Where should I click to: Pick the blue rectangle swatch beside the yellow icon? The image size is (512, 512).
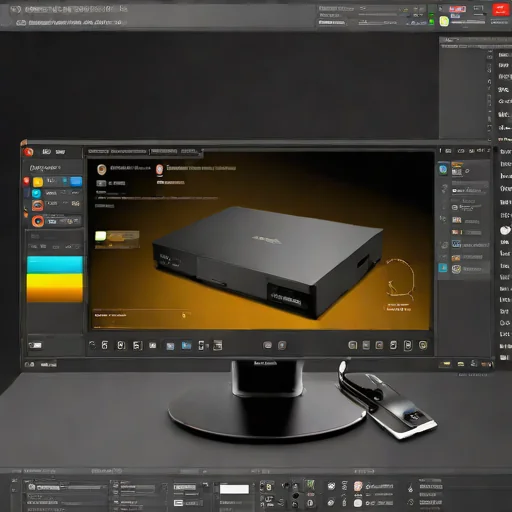tap(76, 181)
